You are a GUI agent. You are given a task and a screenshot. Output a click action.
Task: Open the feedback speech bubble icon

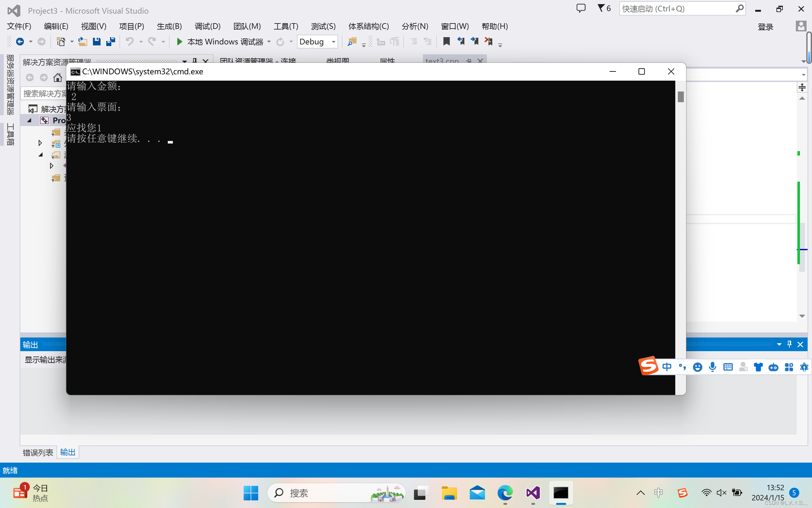pos(581,8)
